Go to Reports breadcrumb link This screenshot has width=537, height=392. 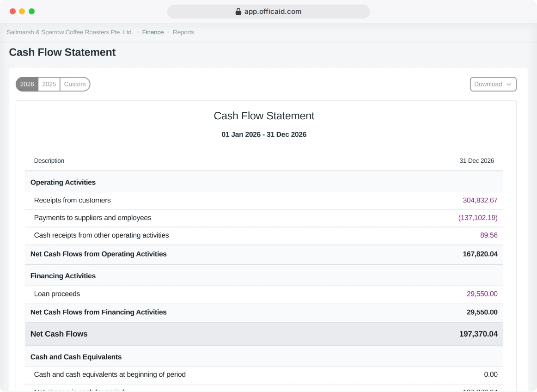[x=183, y=32]
